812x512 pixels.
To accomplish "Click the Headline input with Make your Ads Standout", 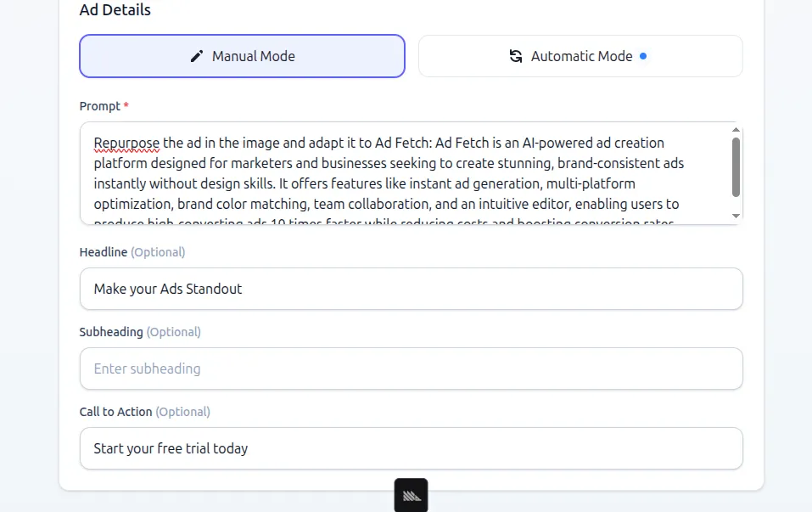I will (x=412, y=289).
